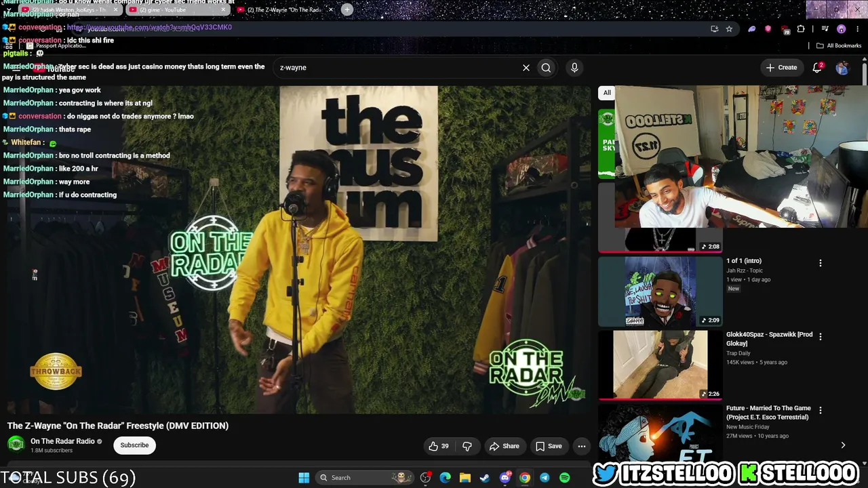868x488 pixels.
Task: Open Microsoft Edge from taskbar
Action: [x=445, y=478]
